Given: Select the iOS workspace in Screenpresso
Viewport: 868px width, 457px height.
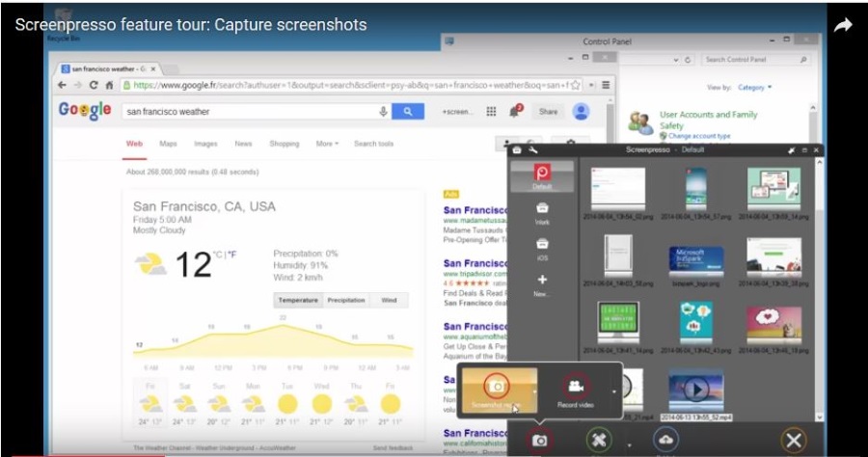Looking at the screenshot, I should [x=542, y=249].
